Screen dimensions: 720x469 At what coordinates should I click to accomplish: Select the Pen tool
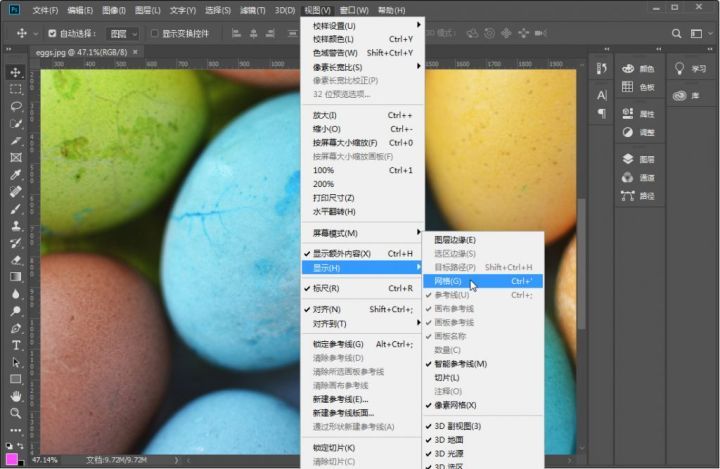16,328
